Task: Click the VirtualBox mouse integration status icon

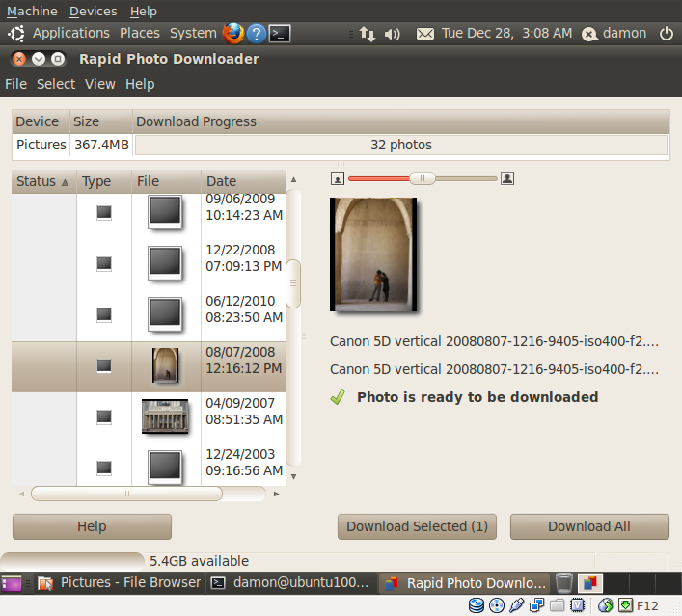Action: click(605, 605)
